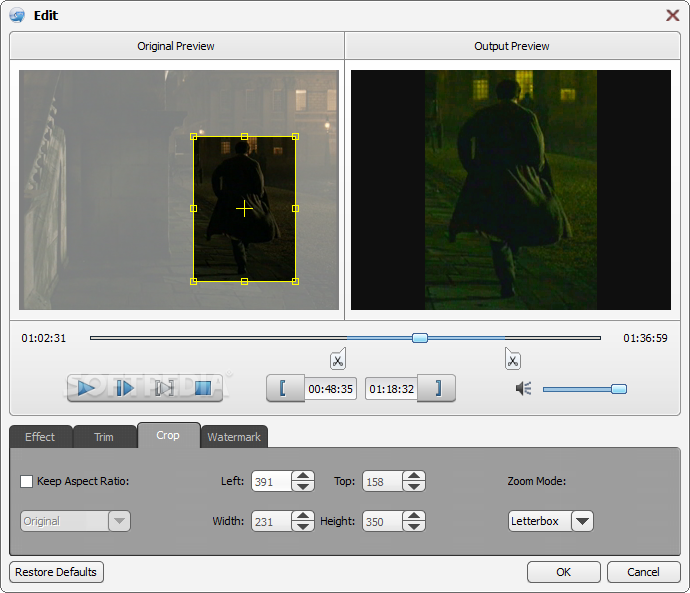Click the right scissors trim marker
690x593 pixels.
[513, 359]
